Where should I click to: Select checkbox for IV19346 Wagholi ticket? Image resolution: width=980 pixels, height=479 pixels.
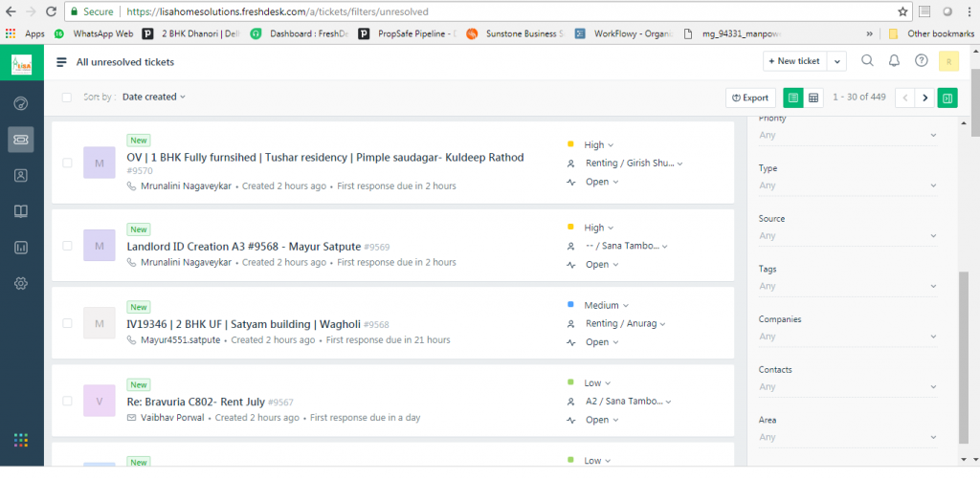(67, 323)
